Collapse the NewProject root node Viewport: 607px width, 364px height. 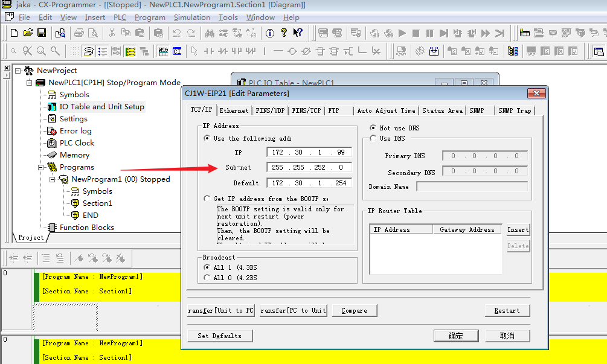18,71
